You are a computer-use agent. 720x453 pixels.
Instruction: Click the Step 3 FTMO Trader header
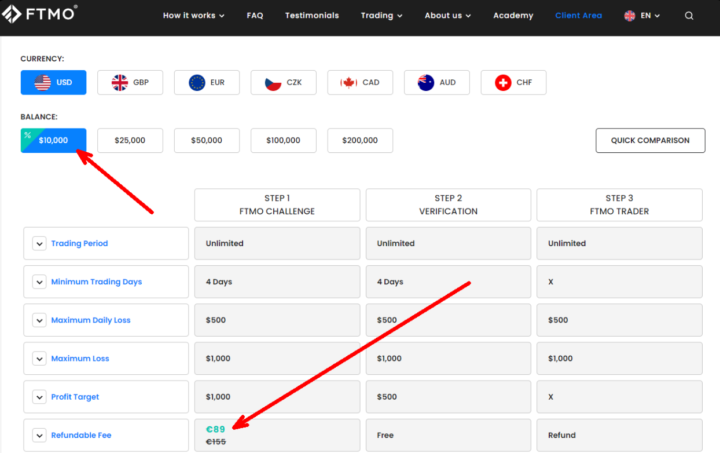(x=619, y=205)
